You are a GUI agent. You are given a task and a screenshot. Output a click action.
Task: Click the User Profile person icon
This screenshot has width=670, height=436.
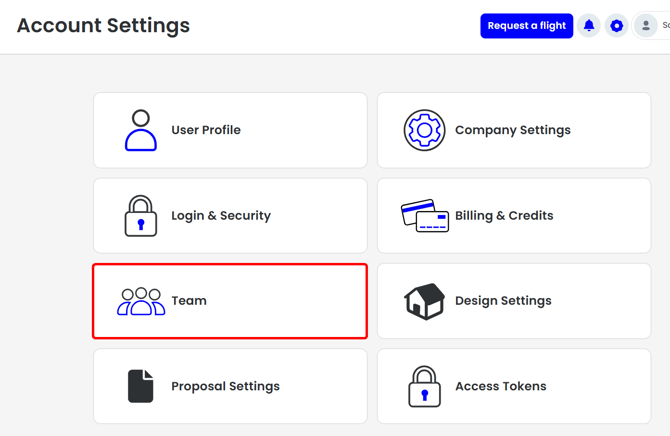click(141, 130)
